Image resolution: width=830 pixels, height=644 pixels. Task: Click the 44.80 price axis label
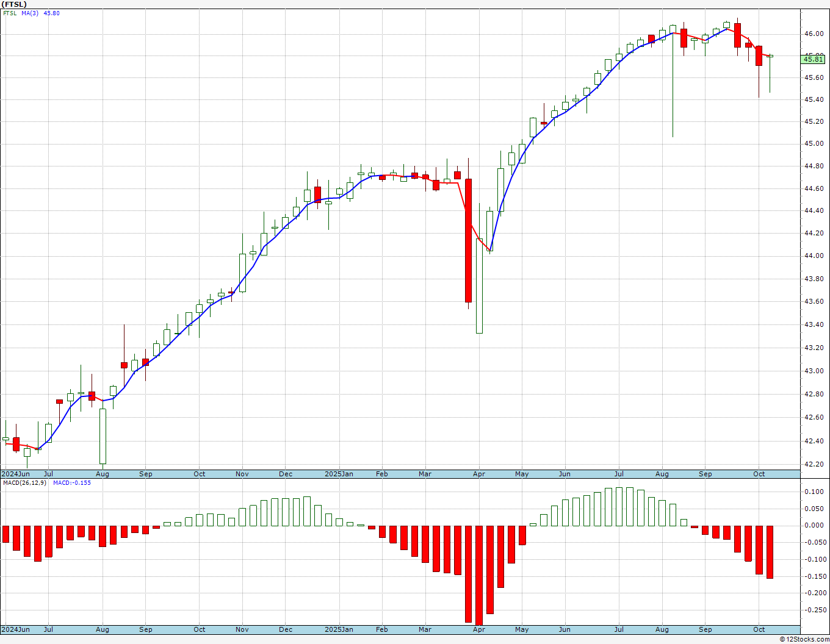click(813, 166)
